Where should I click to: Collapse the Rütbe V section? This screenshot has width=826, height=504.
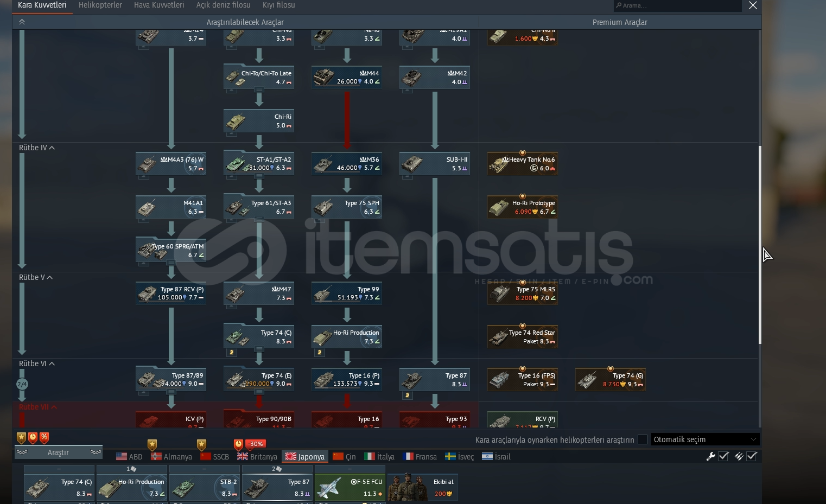(36, 277)
